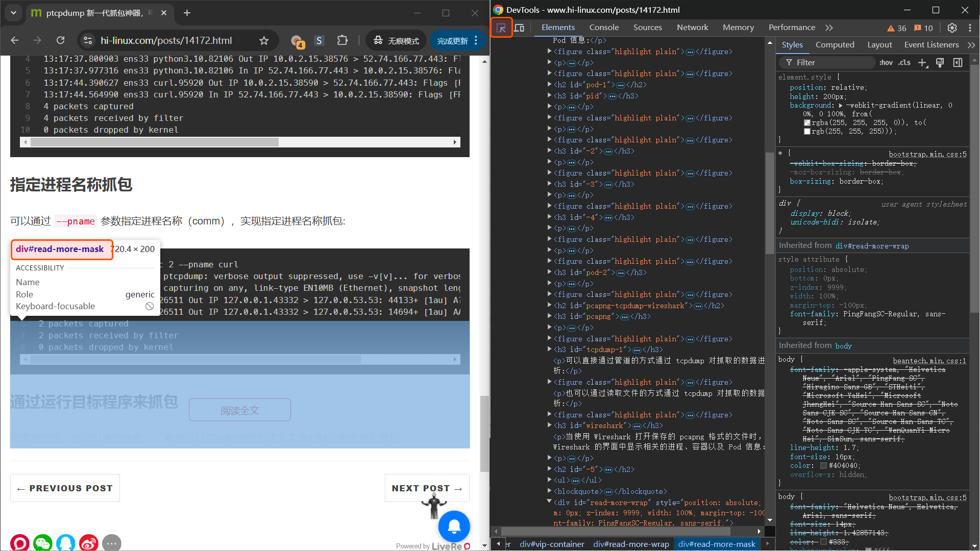Image resolution: width=980 pixels, height=551 pixels.
Task: Toggle computed styles sidebar icon
Action: 958,62
